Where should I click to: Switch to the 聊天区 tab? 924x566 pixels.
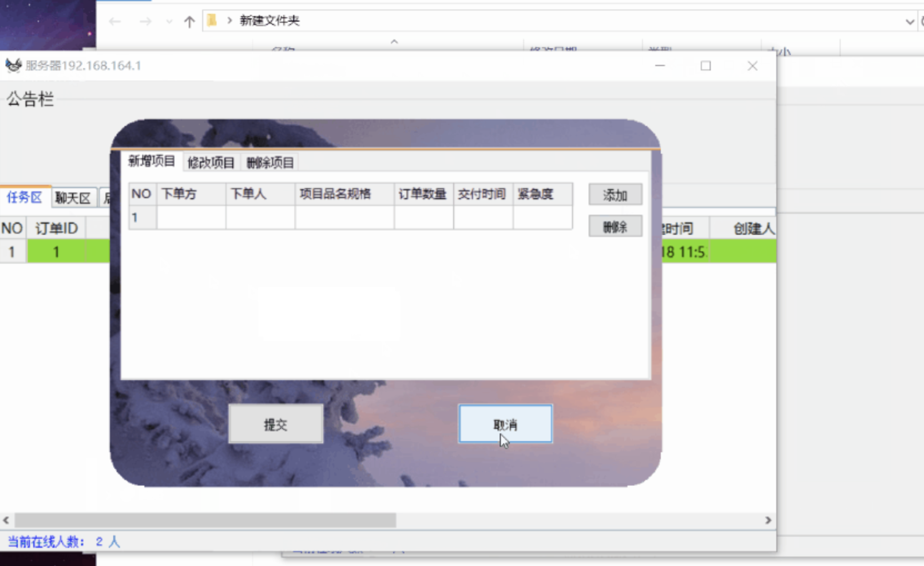[73, 198]
